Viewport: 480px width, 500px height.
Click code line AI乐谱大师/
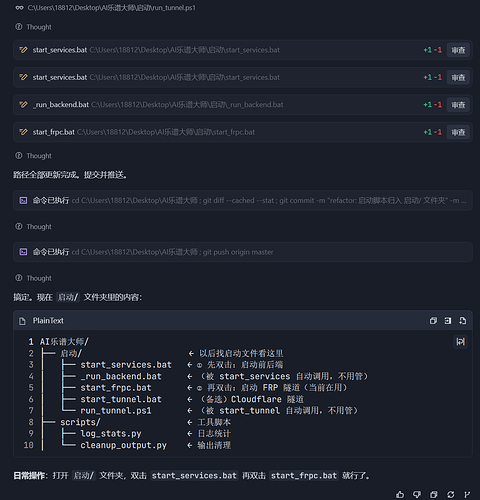point(64,342)
